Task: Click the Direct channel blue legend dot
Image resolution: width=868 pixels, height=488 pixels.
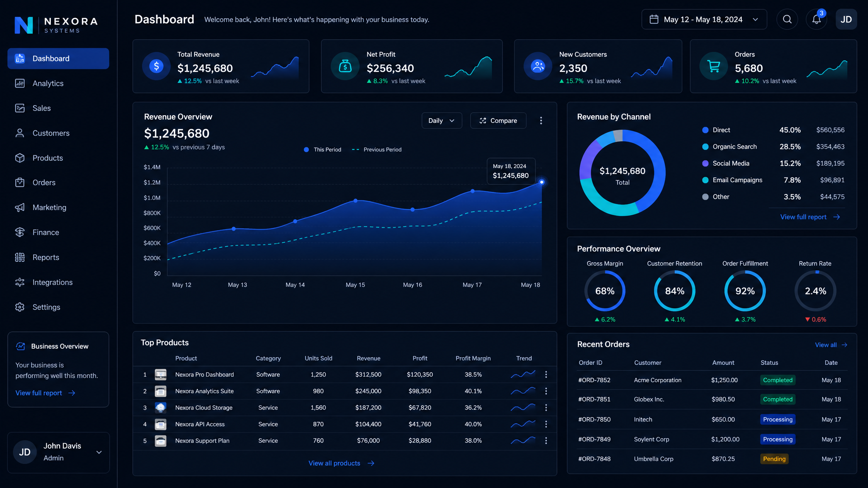Action: pos(705,130)
